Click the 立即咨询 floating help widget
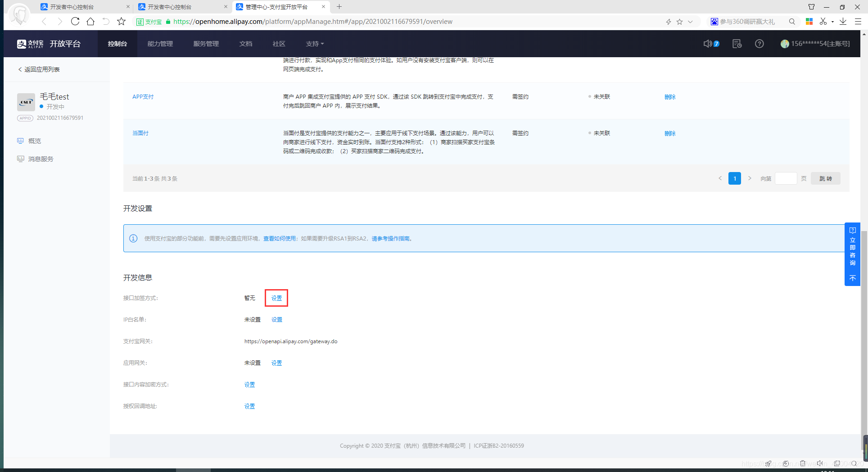 (x=852, y=246)
